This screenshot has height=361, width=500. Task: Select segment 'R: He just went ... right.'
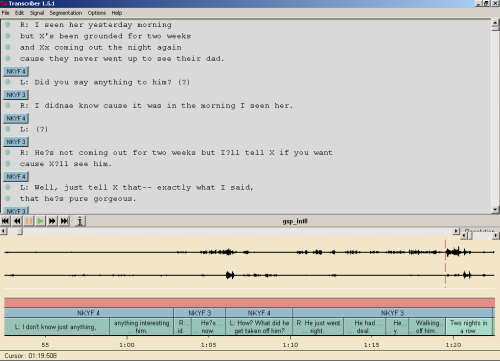[x=318, y=327]
